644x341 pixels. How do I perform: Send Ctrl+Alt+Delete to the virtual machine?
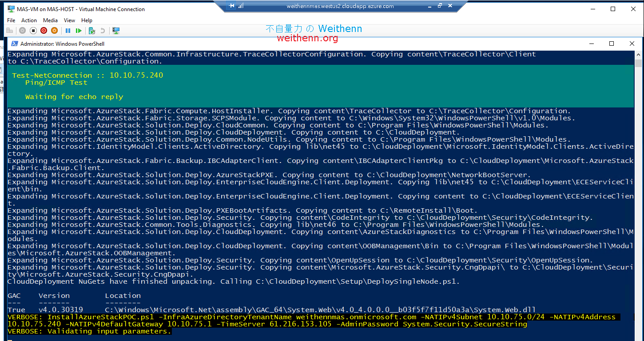click(x=10, y=30)
